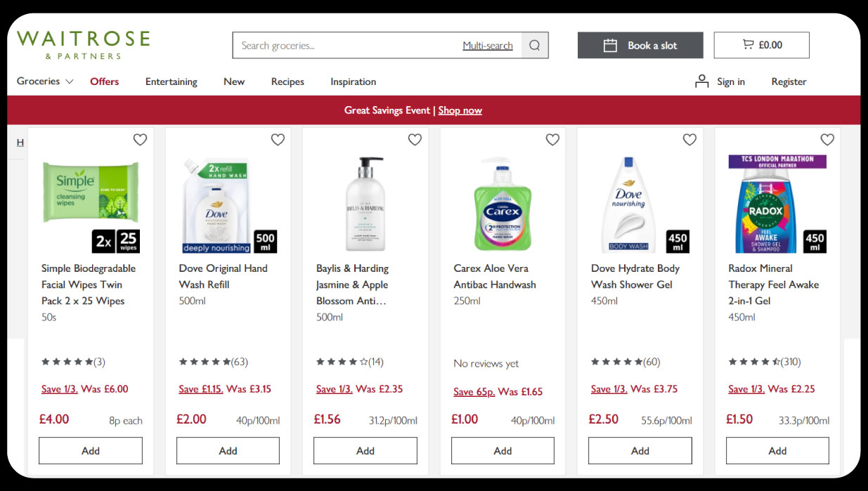Screen dimensions: 868x491
Task: Toggle favourite heart on Dove Hand Wash Refill
Action: click(x=278, y=140)
